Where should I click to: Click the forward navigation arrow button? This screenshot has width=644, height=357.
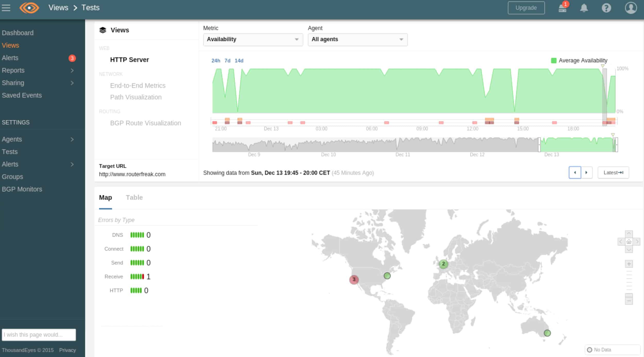pos(586,172)
